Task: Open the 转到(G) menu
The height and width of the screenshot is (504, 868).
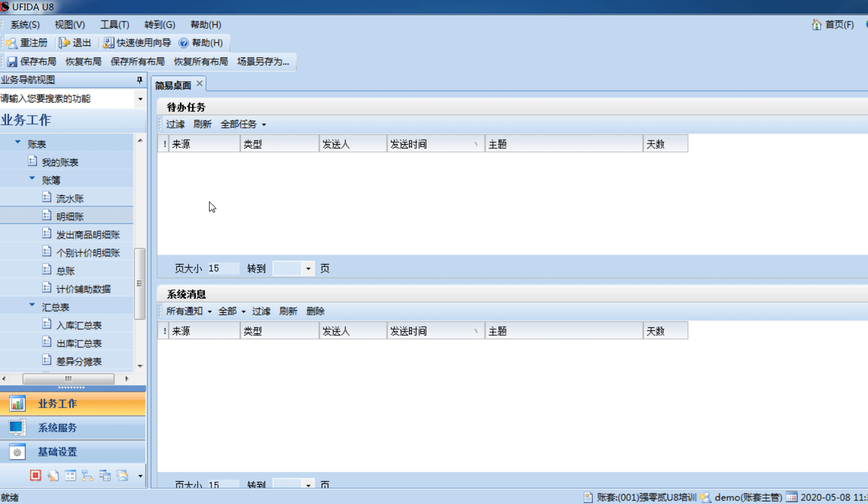Action: point(160,25)
